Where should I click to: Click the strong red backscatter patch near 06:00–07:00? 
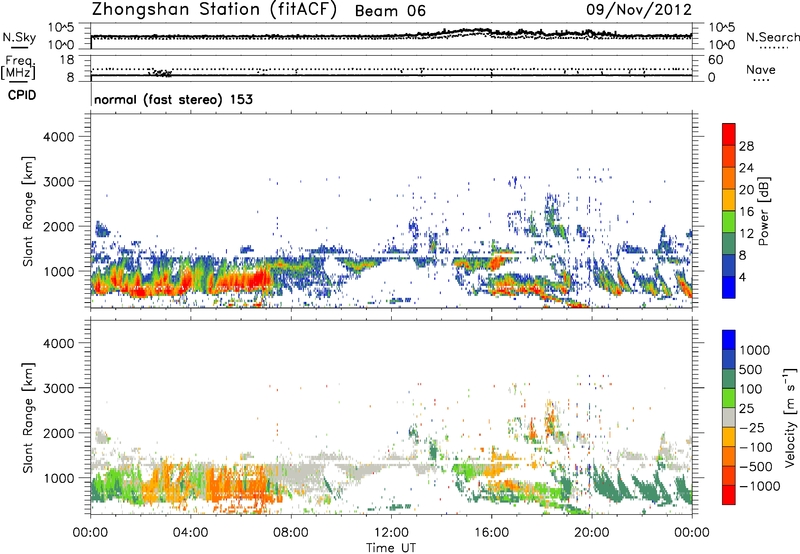tap(255, 280)
